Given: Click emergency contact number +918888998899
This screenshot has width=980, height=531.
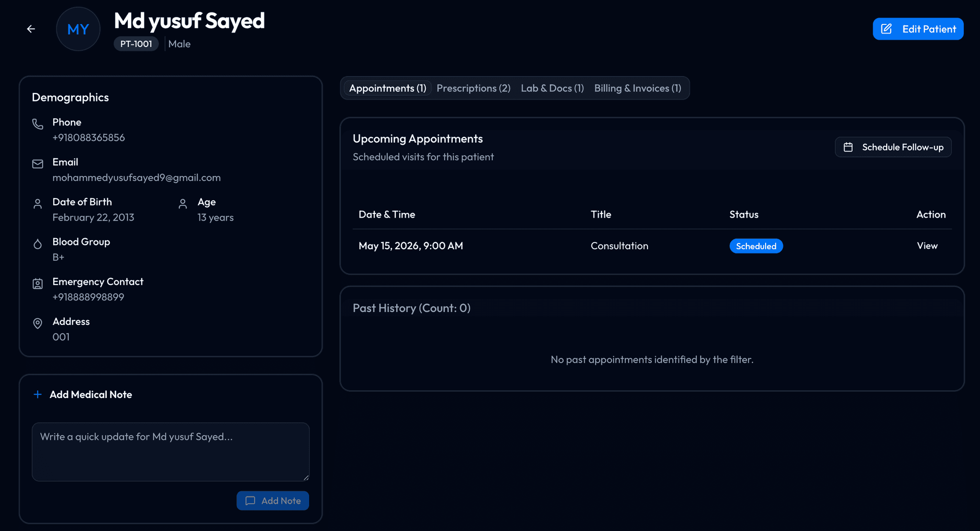Looking at the screenshot, I should point(88,297).
